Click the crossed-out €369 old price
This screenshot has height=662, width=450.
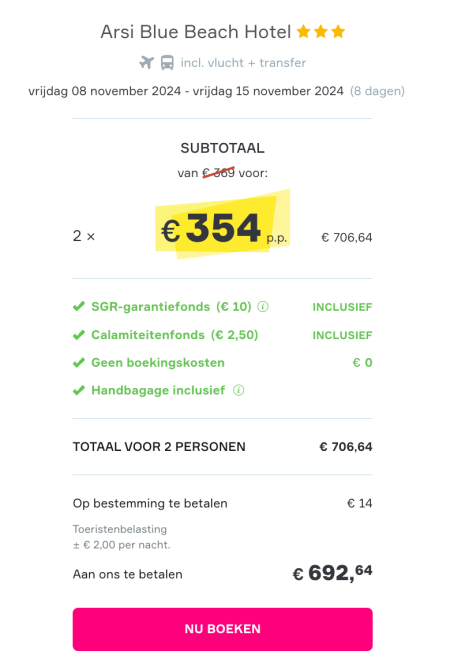(218, 173)
